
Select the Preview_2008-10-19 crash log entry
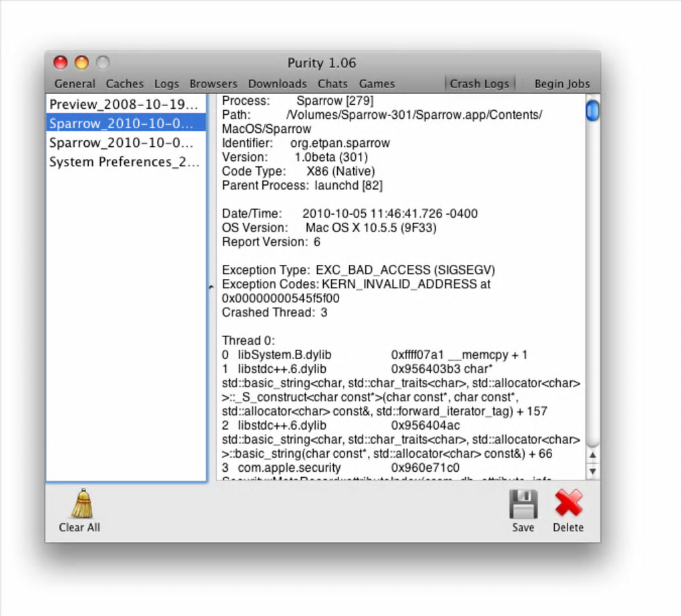click(x=126, y=104)
